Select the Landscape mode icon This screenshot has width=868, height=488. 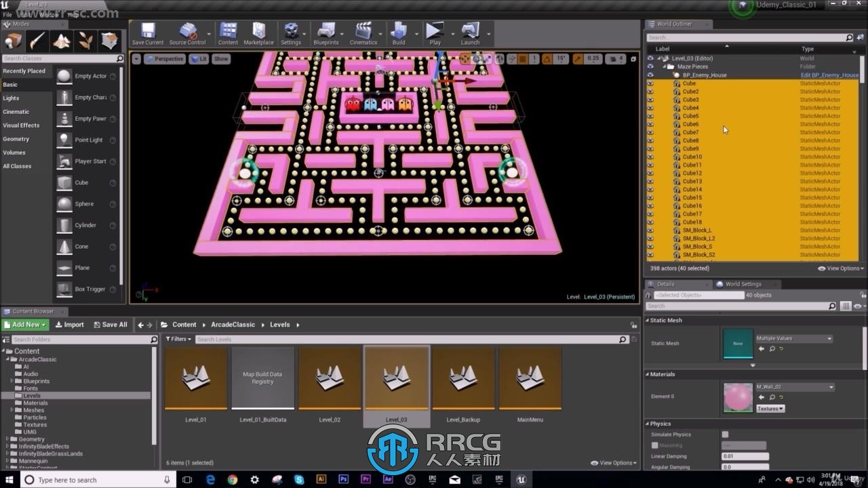coord(62,41)
